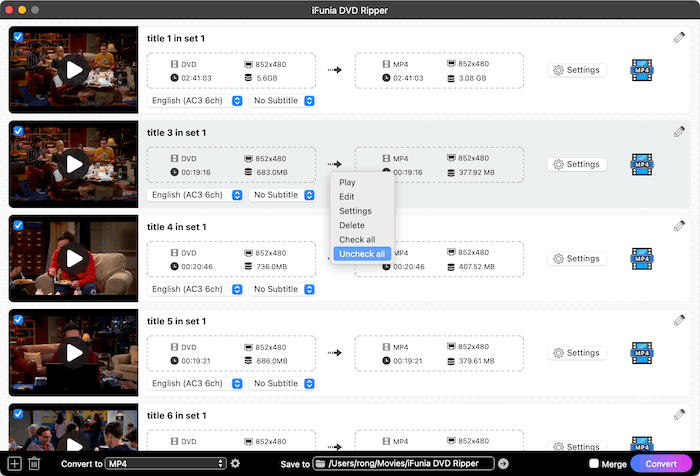Viewport: 700px width, 476px height.
Task: Click the pencil edit icon for title 1
Action: tap(679, 38)
